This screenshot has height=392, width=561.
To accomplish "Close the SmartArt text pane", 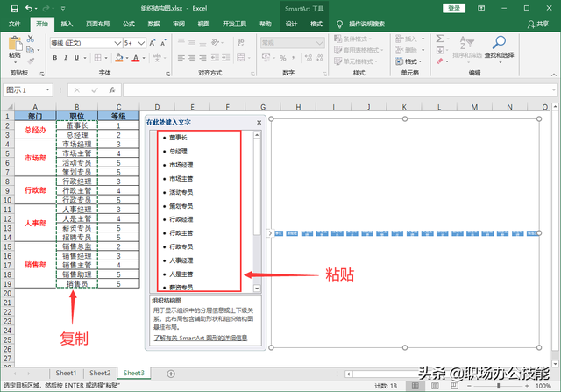I will coord(259,123).
